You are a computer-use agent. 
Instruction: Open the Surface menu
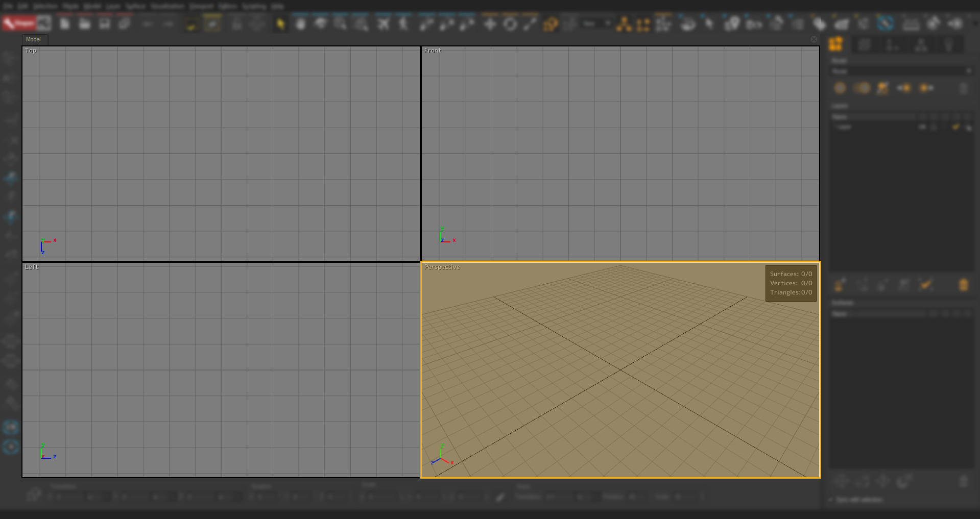(x=135, y=6)
